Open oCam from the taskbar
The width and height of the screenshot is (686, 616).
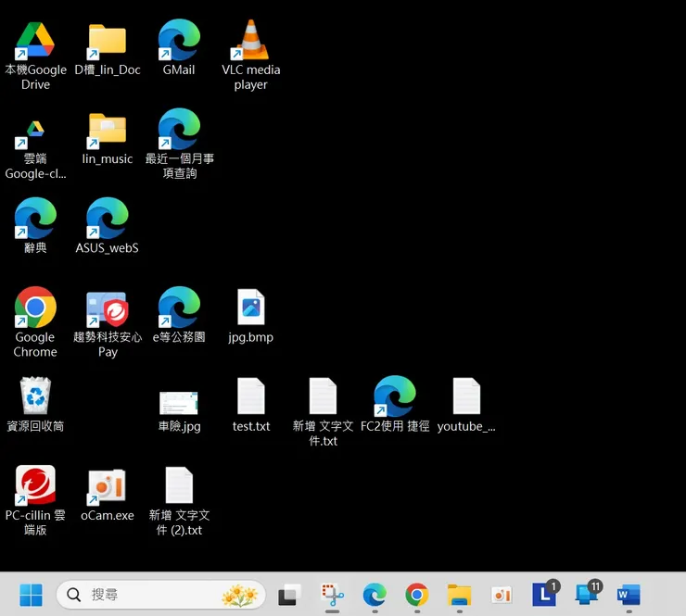502,595
